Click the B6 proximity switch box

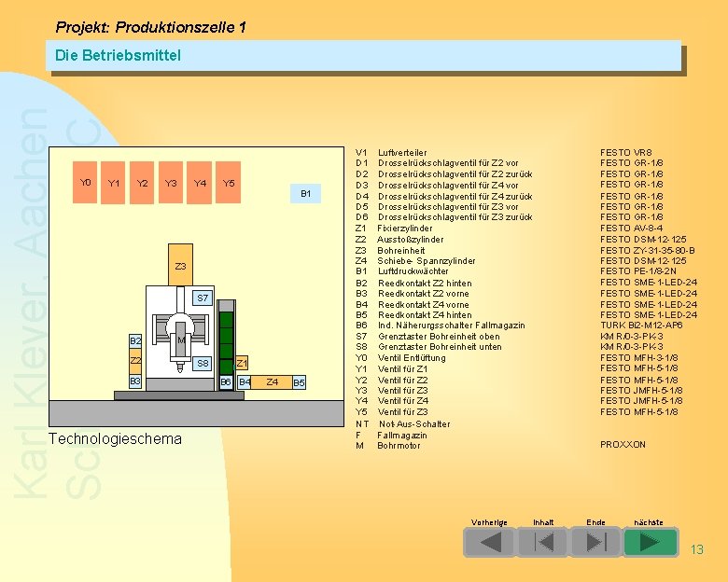pyautogui.click(x=226, y=382)
